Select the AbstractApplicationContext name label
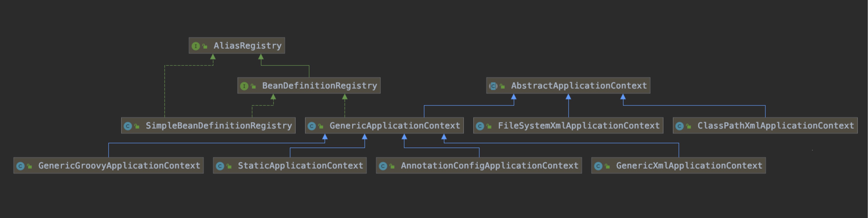This screenshot has width=868, height=218. click(x=579, y=86)
